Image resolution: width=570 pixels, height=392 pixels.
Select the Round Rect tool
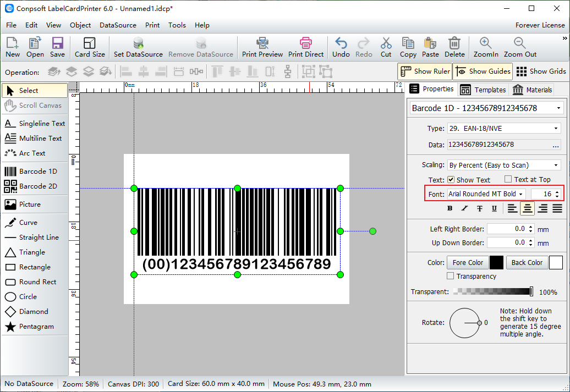[35, 282]
